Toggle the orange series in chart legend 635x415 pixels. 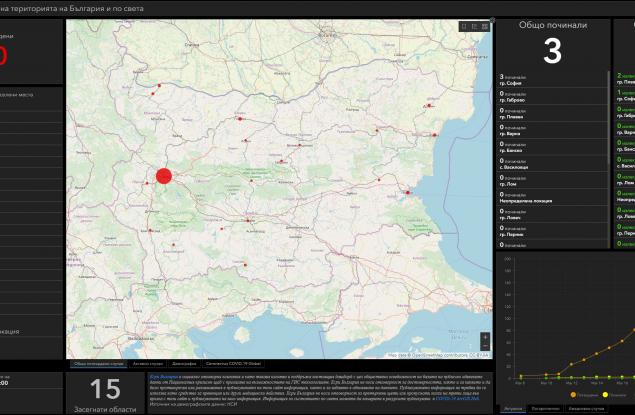coord(572,395)
